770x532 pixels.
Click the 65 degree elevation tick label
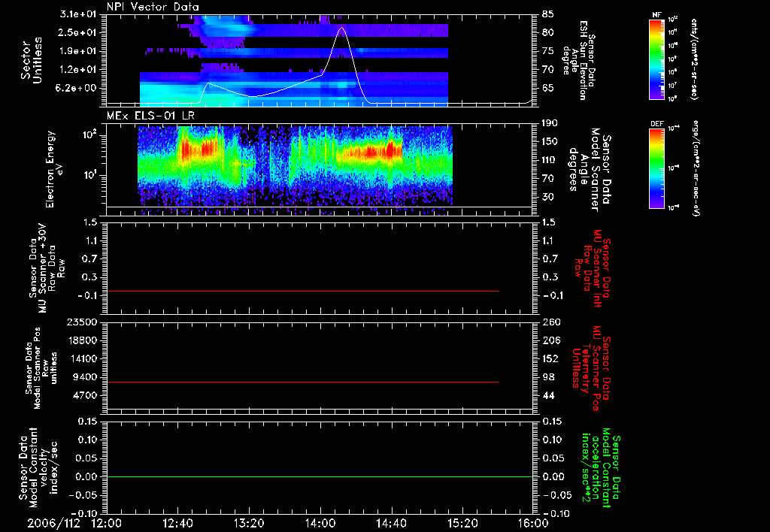point(548,89)
